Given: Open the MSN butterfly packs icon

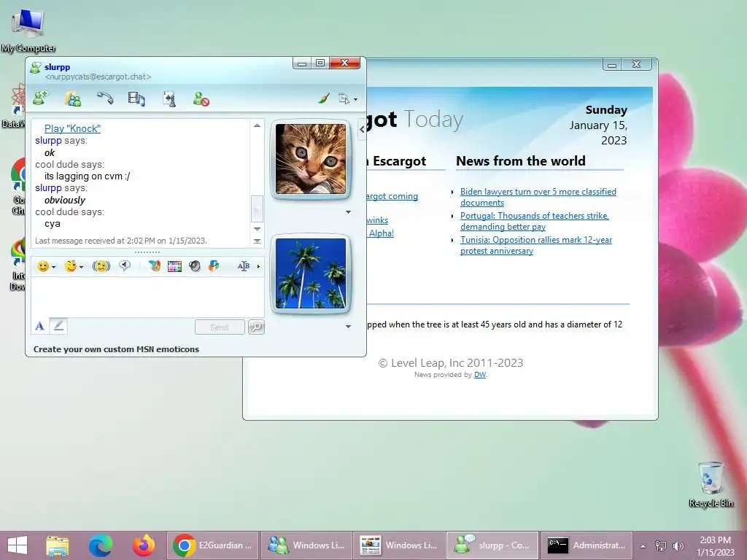Looking at the screenshot, I should tap(155, 265).
